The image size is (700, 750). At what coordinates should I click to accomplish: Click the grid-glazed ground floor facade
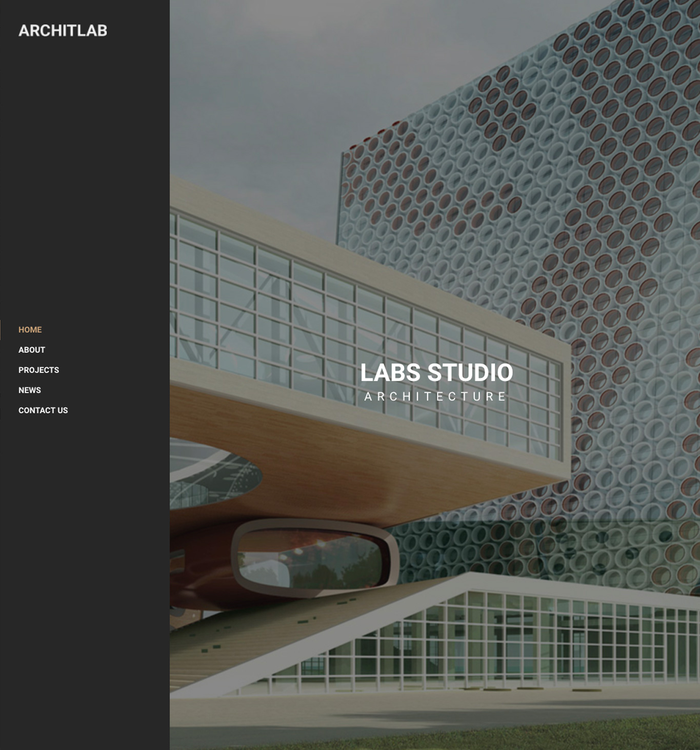click(513, 641)
